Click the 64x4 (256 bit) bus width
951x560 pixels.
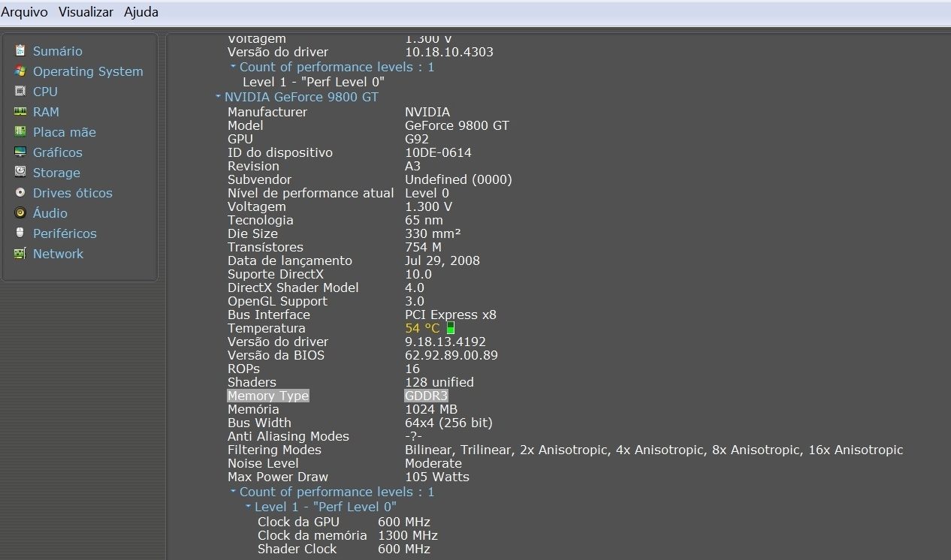[x=448, y=423]
